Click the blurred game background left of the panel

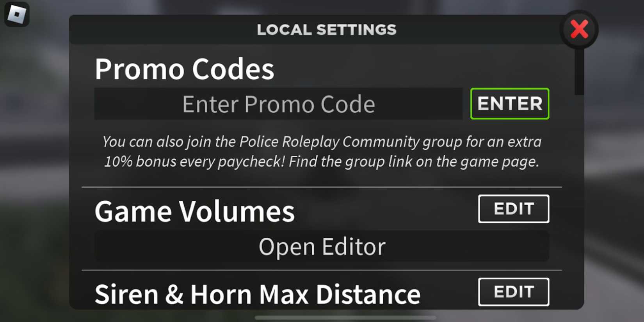pos(34,176)
